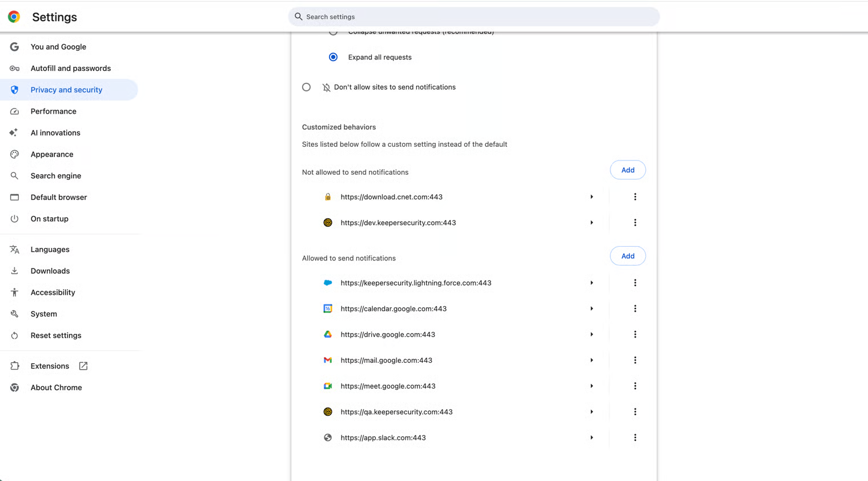
Task: Select Don't allow sites to send notifications
Action: [x=307, y=87]
